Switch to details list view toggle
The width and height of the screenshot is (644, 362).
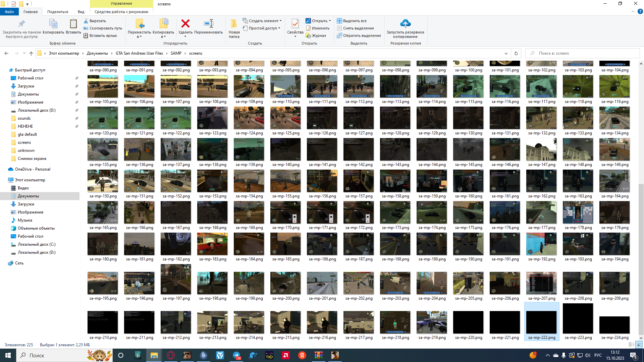pos(632,345)
